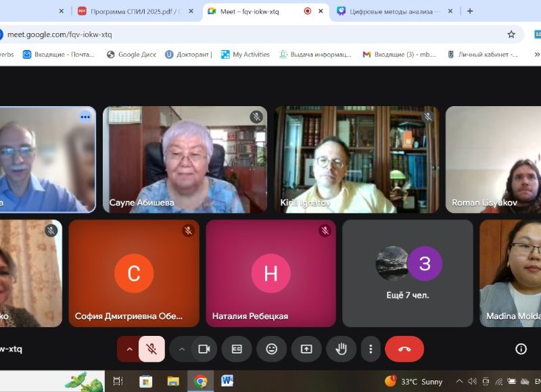
Task: Raise hand in the meeting
Action: coord(341,349)
